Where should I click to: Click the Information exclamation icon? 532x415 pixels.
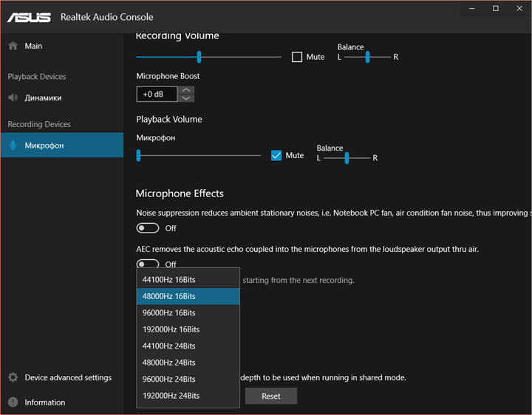pos(13,402)
